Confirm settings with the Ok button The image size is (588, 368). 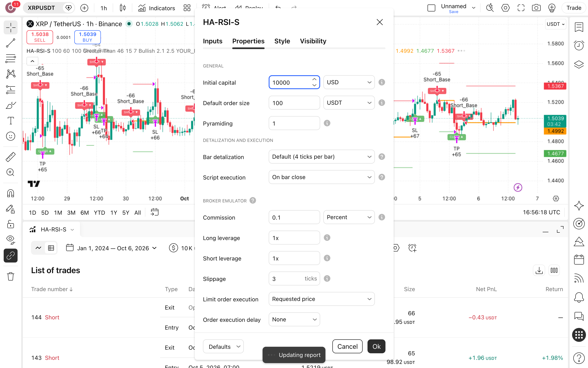point(376,346)
